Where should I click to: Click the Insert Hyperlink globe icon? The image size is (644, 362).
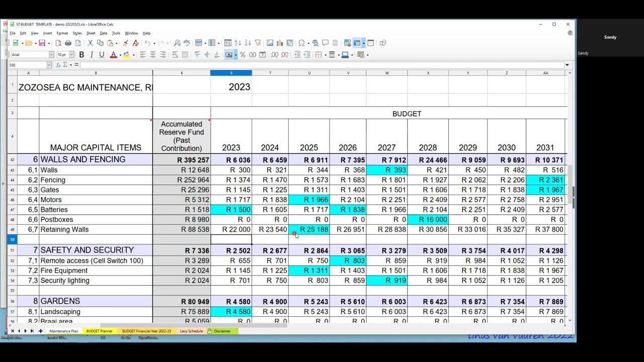pyautogui.click(x=315, y=43)
